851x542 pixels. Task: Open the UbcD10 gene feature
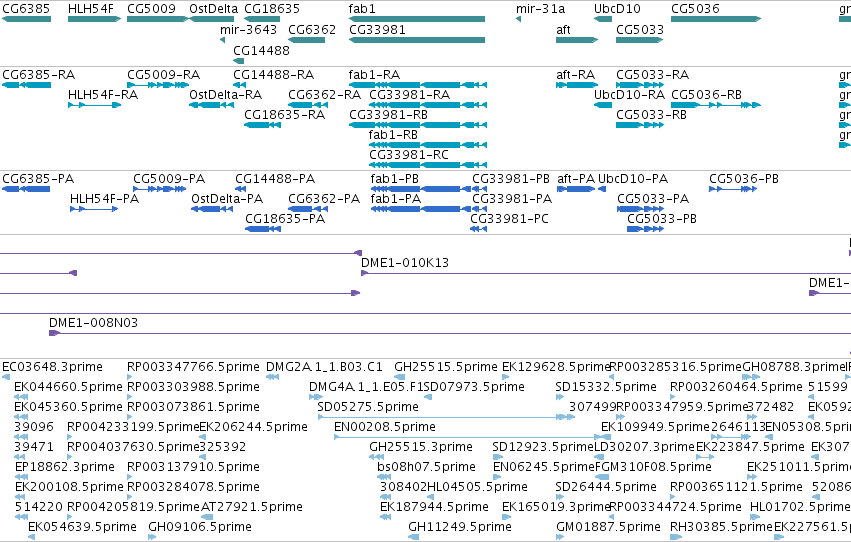pos(603,19)
